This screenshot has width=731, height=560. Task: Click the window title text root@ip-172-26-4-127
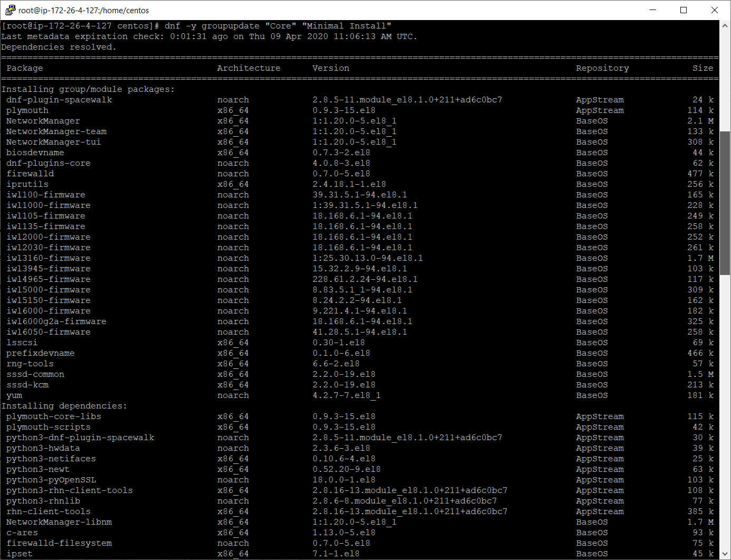[83, 10]
